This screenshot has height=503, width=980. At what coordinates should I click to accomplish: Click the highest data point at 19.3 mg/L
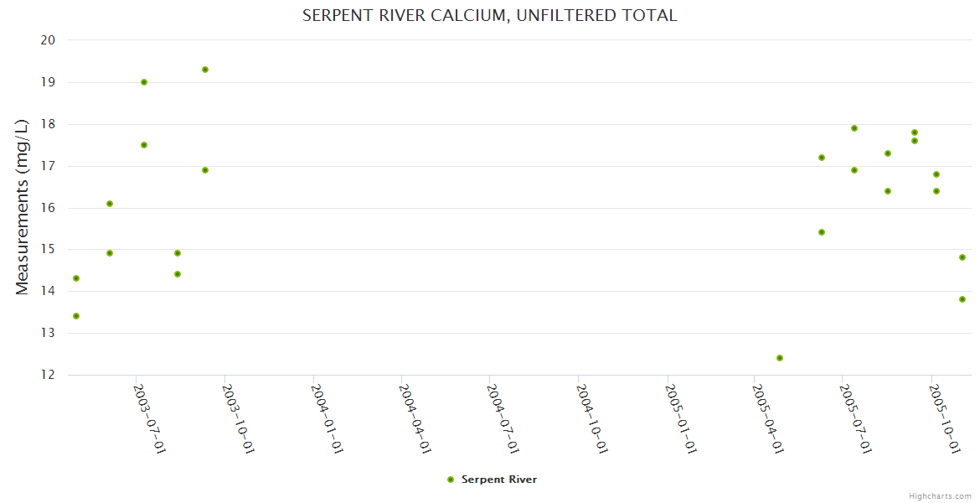pyautogui.click(x=205, y=70)
